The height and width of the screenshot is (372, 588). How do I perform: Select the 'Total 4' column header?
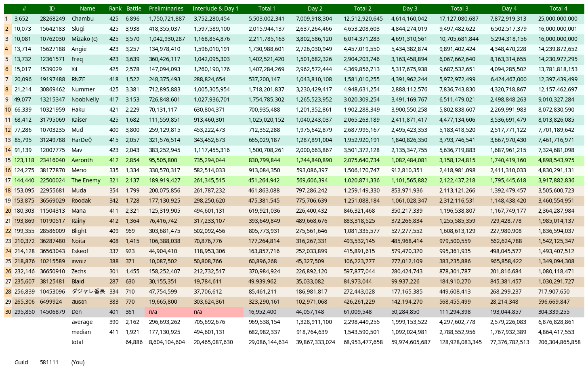point(559,8)
